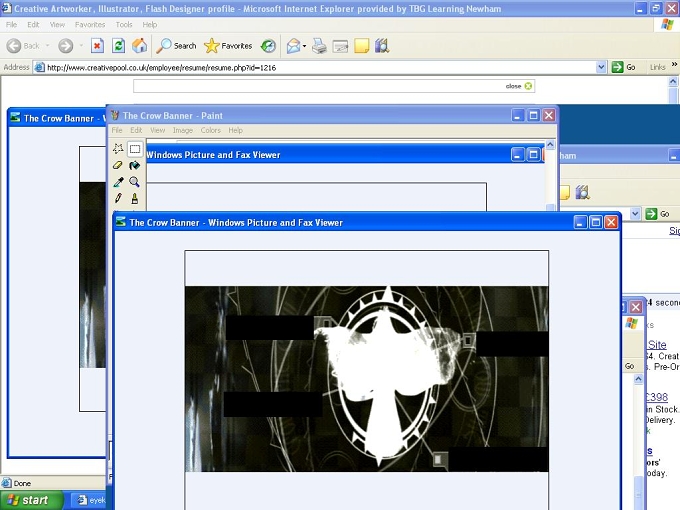This screenshot has height=510, width=680.
Task: Activate the Pencil tool in Paint
Action: tap(118, 198)
